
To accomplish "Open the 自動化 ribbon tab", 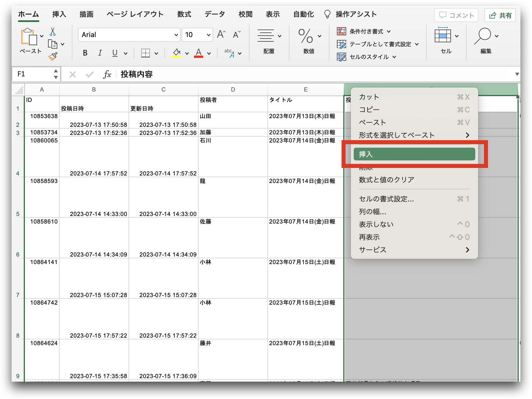I will coord(303,14).
